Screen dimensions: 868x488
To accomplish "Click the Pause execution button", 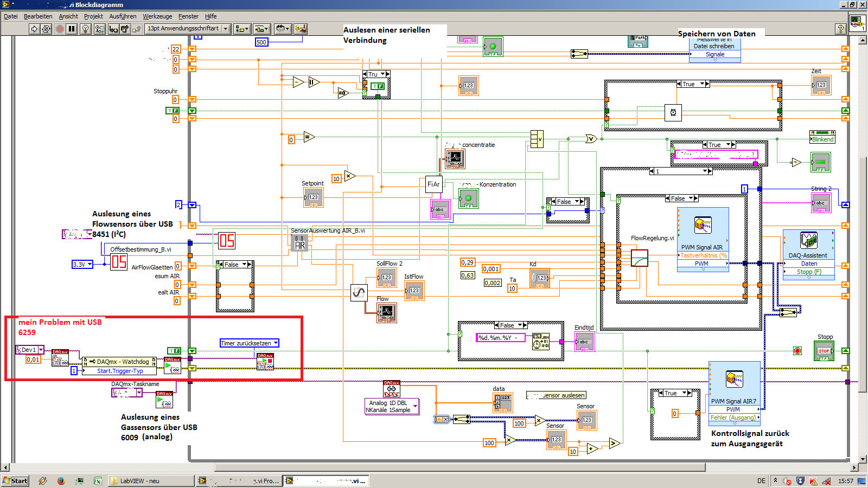I will 72,29.
